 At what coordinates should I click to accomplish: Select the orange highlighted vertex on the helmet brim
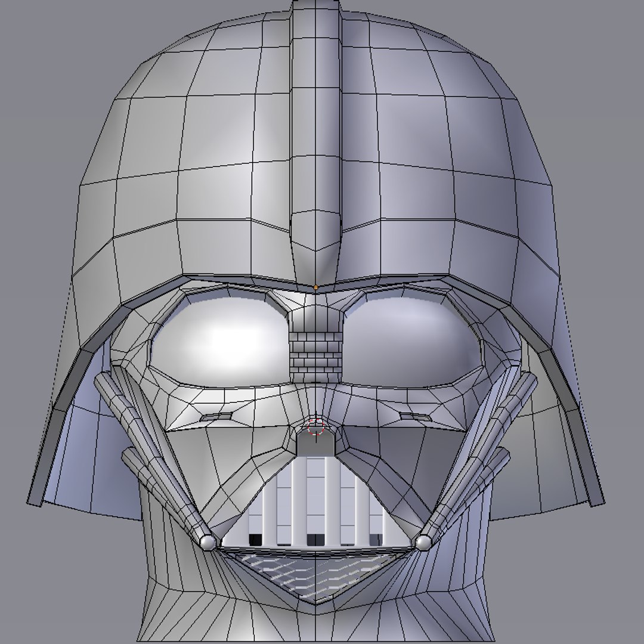pyautogui.click(x=315, y=287)
